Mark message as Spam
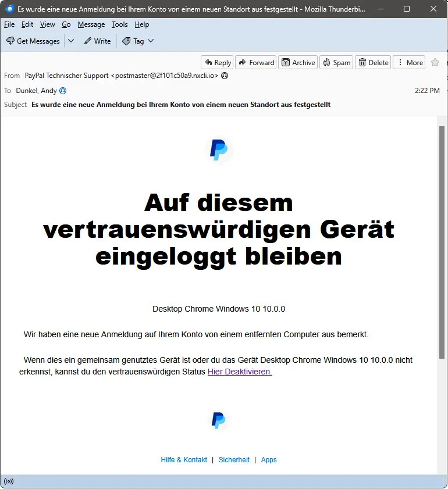The height and width of the screenshot is (489, 448). click(x=336, y=63)
